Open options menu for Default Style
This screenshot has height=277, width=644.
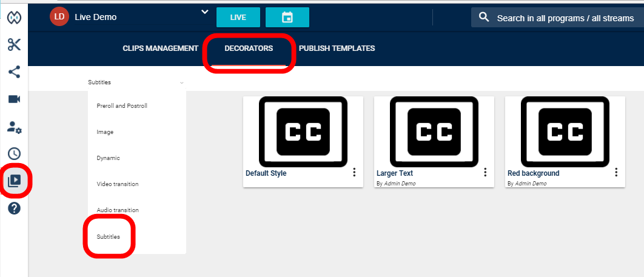354,173
